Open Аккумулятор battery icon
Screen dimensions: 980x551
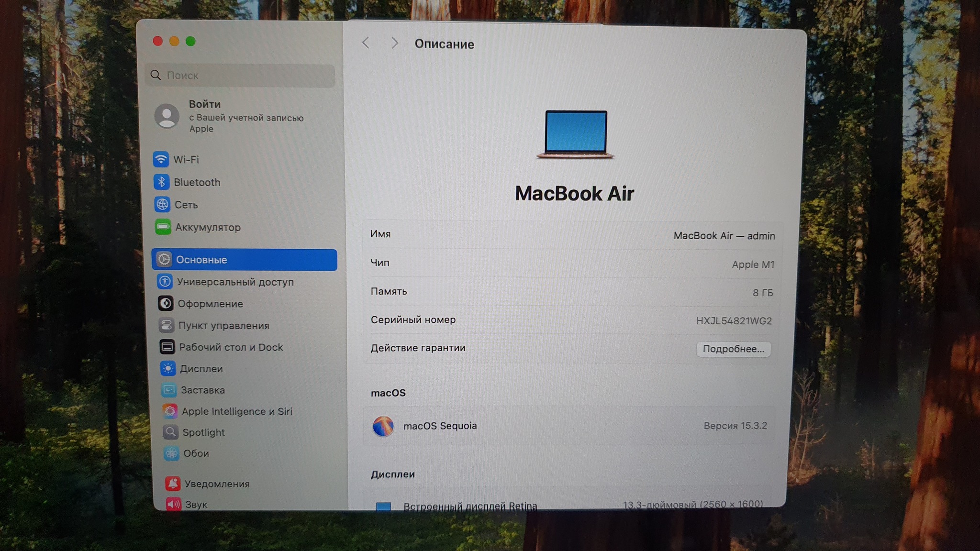click(x=163, y=227)
